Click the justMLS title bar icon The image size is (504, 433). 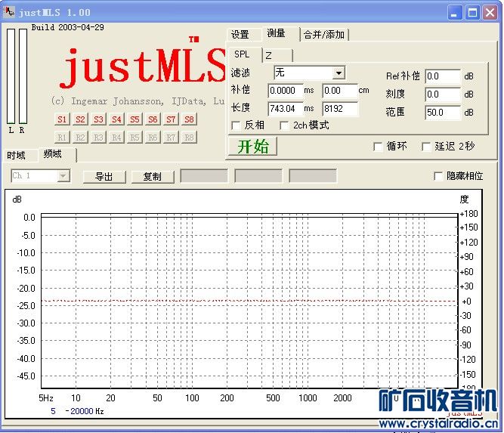click(x=8, y=12)
